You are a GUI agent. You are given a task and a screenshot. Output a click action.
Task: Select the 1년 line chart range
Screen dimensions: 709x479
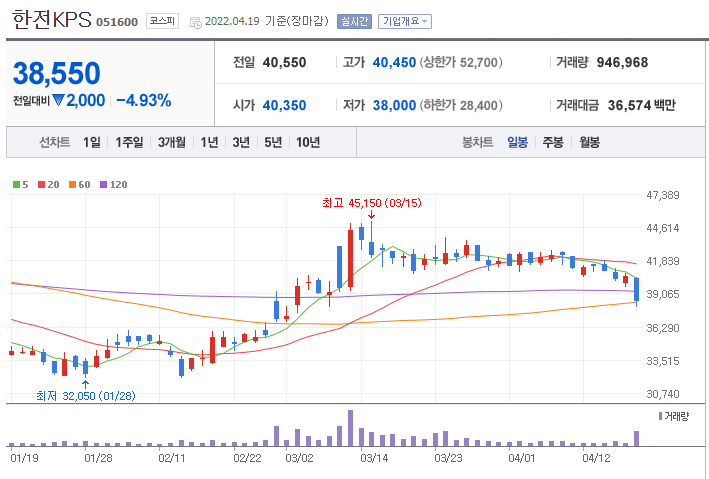tap(209, 142)
